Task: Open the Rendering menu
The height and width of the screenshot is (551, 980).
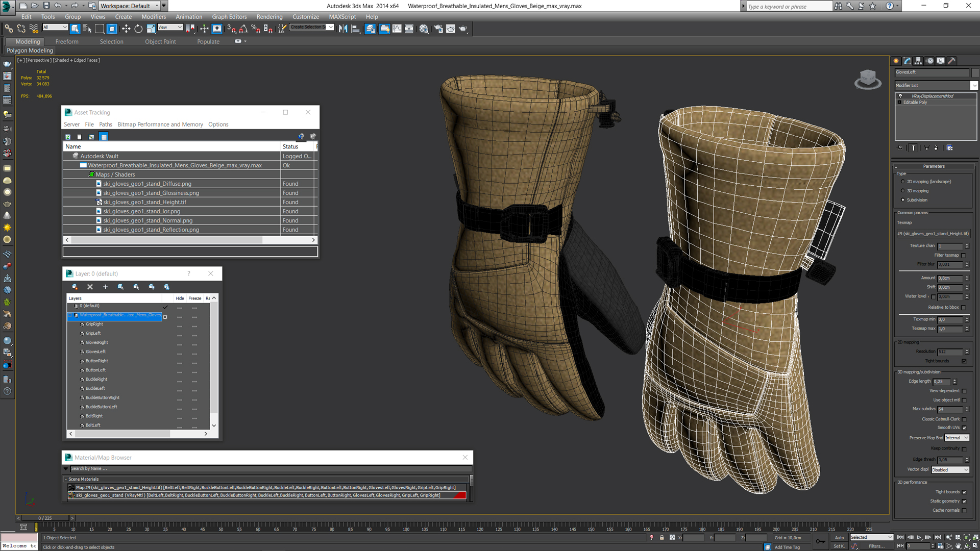Action: pyautogui.click(x=269, y=17)
